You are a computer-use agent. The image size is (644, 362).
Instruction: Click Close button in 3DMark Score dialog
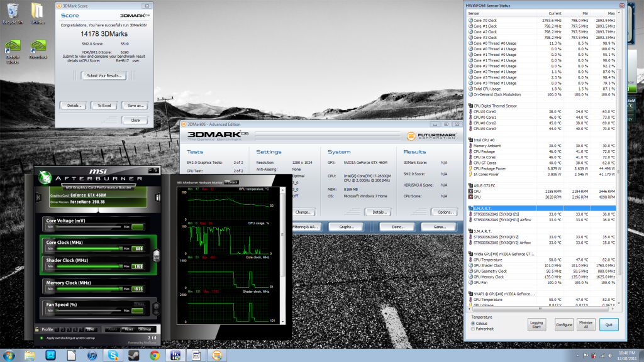pos(135,120)
